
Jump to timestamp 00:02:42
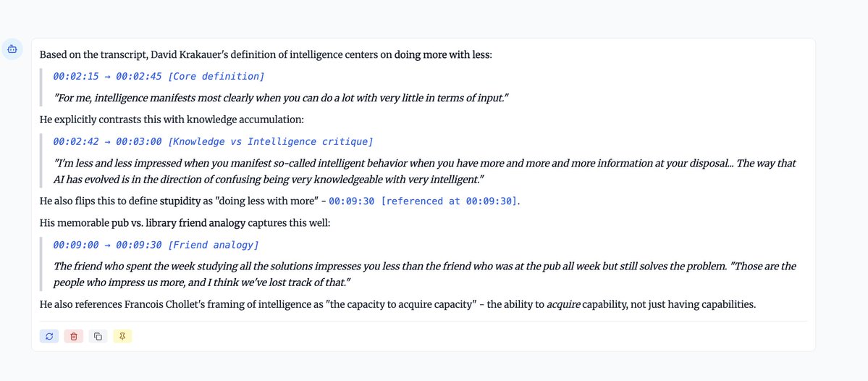[x=76, y=141]
